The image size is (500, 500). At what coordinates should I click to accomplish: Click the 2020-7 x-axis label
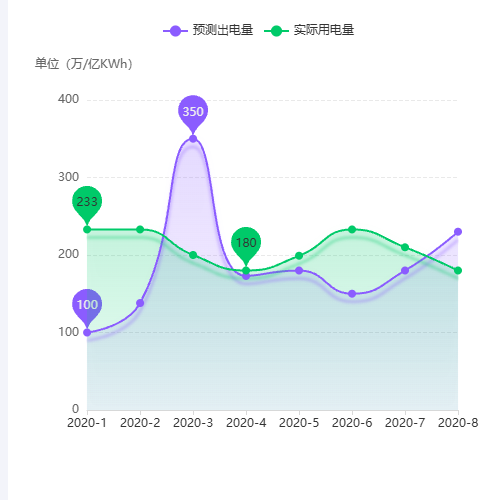[x=405, y=423]
